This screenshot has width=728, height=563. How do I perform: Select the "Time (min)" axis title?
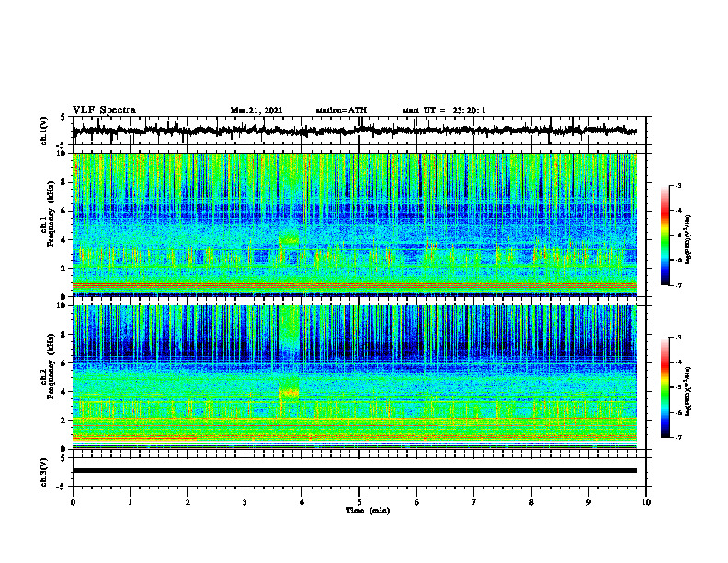(368, 511)
